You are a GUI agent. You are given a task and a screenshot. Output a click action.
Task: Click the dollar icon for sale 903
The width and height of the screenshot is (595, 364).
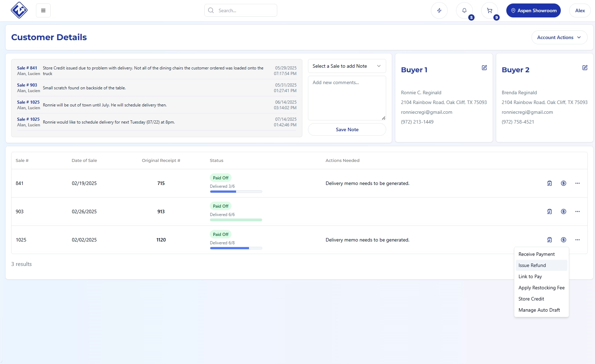[563, 211]
